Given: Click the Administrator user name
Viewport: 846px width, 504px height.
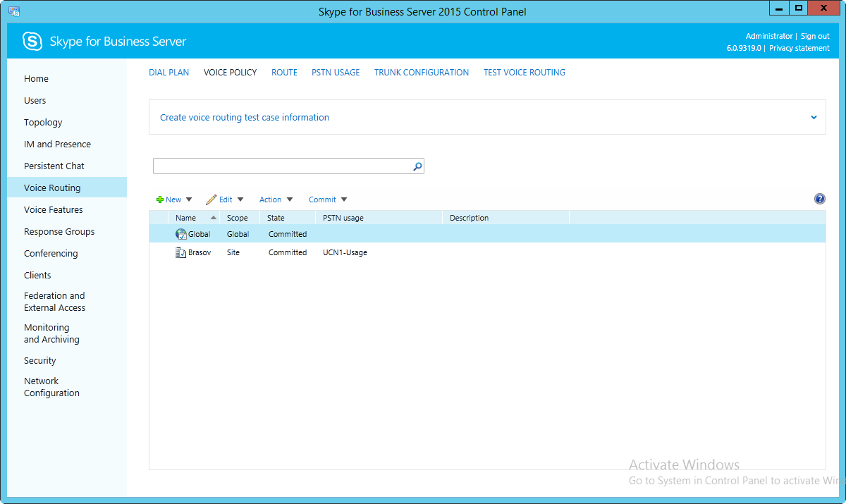Looking at the screenshot, I should [769, 36].
